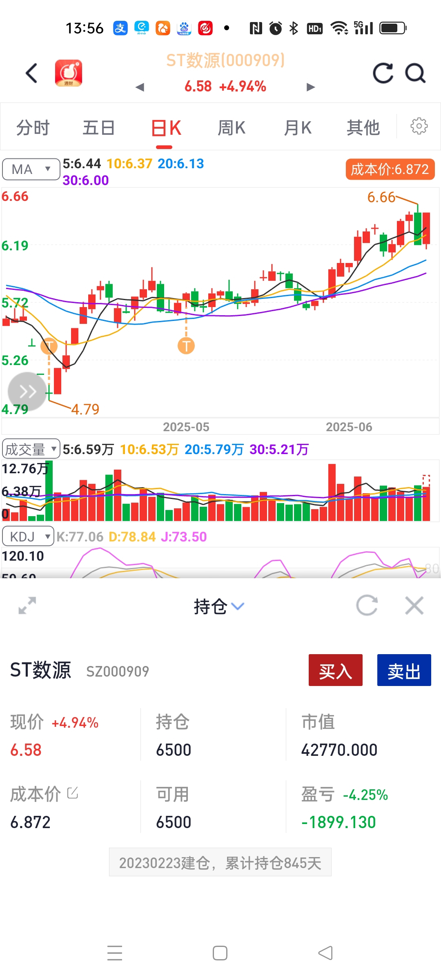Expand holdings panel to fullscreen

pos(27,605)
